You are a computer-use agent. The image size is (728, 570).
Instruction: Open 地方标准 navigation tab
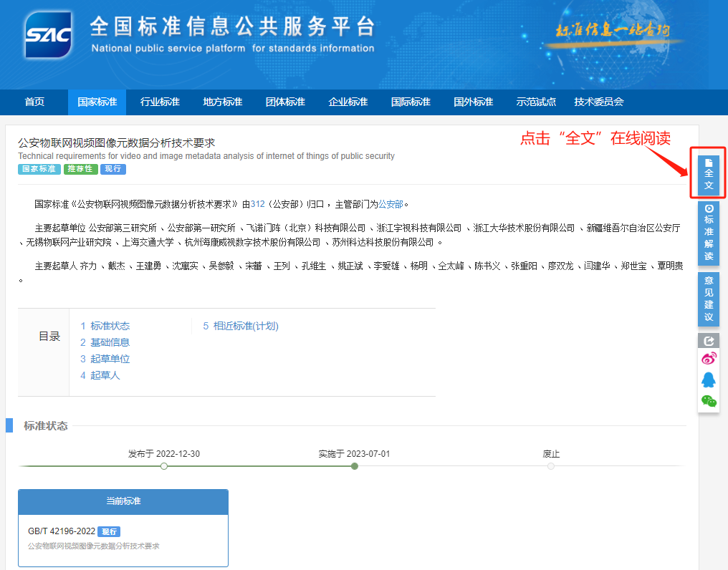pyautogui.click(x=223, y=102)
